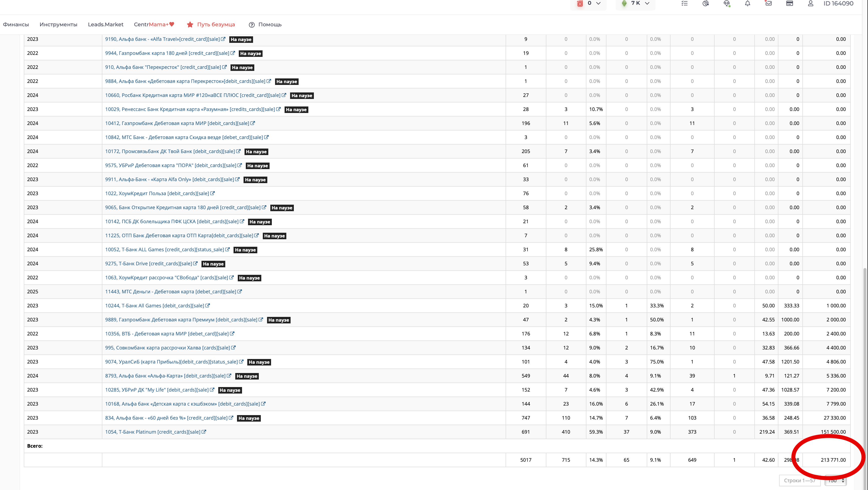868x490 pixels.
Task: Open the notifications bell
Action: tap(747, 3)
